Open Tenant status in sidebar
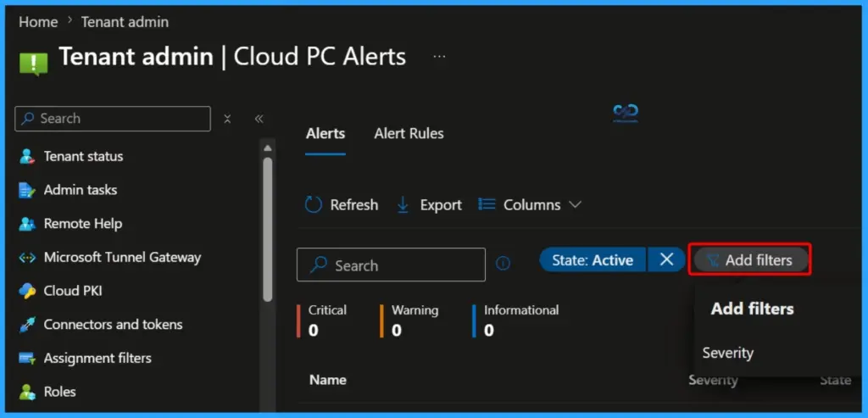Image resolution: width=868 pixels, height=418 pixels. coord(84,157)
